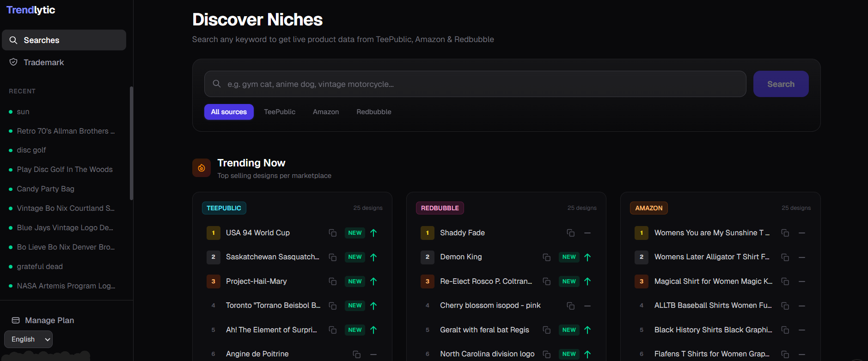This screenshot has height=361, width=868.
Task: Click the Trendlytic logo
Action: (31, 10)
